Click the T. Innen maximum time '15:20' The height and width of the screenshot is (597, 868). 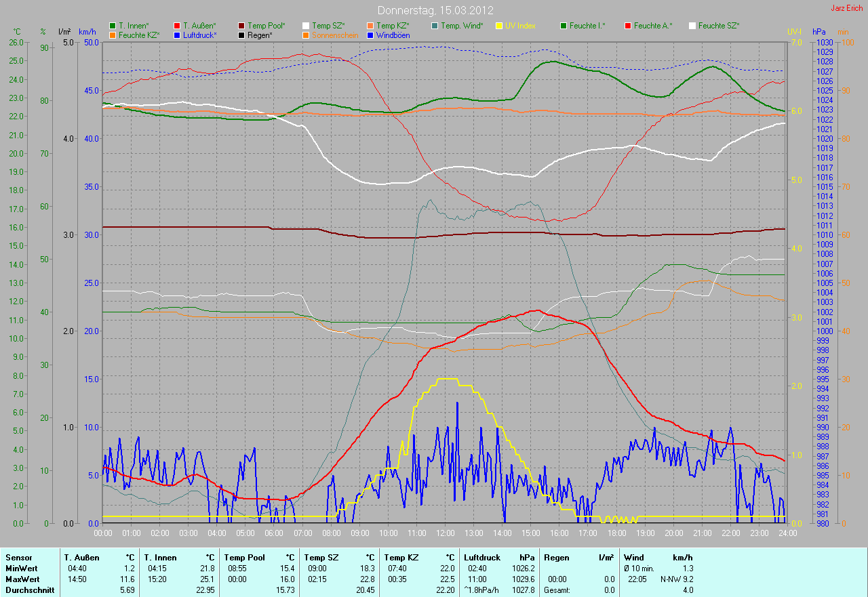[x=157, y=579]
